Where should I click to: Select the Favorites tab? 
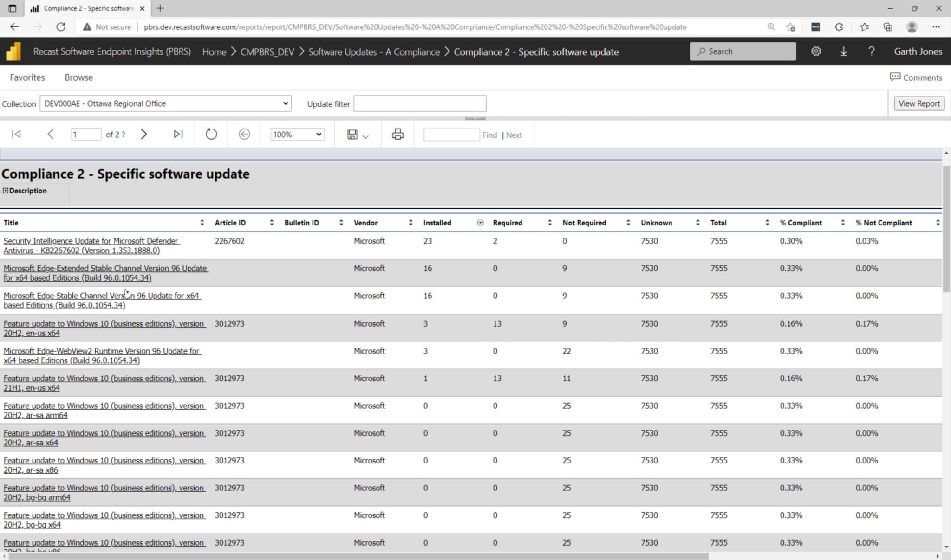point(27,77)
